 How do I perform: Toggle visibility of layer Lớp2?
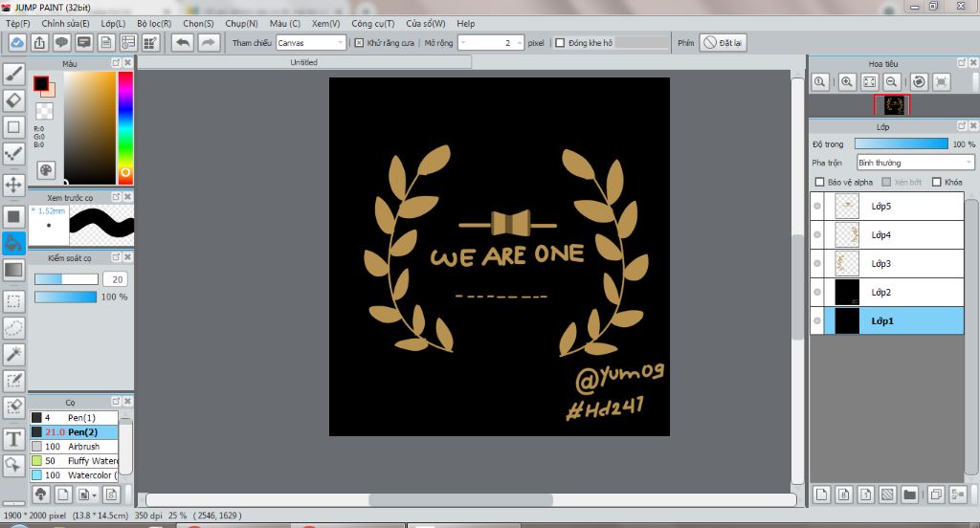point(817,293)
